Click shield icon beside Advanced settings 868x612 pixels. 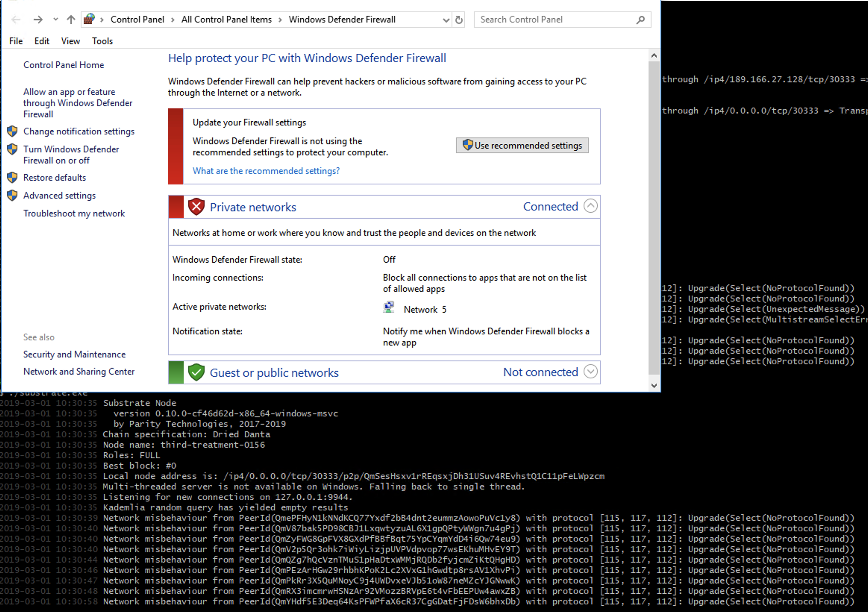[x=12, y=196]
